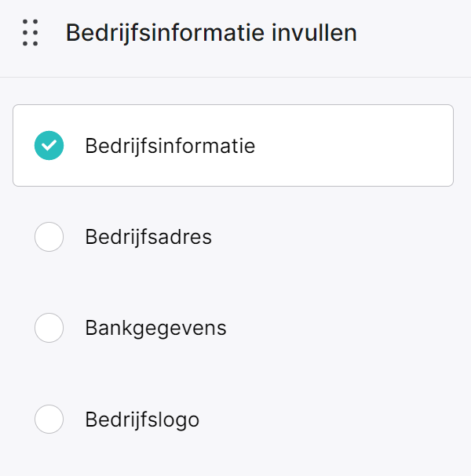Select the empty circle beside Bedrijfsadres
Screen dimensions: 471x476
(x=49, y=237)
